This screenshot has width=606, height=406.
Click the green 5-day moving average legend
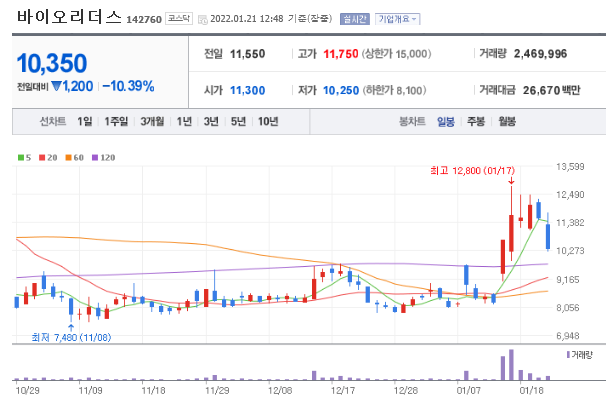point(24,158)
